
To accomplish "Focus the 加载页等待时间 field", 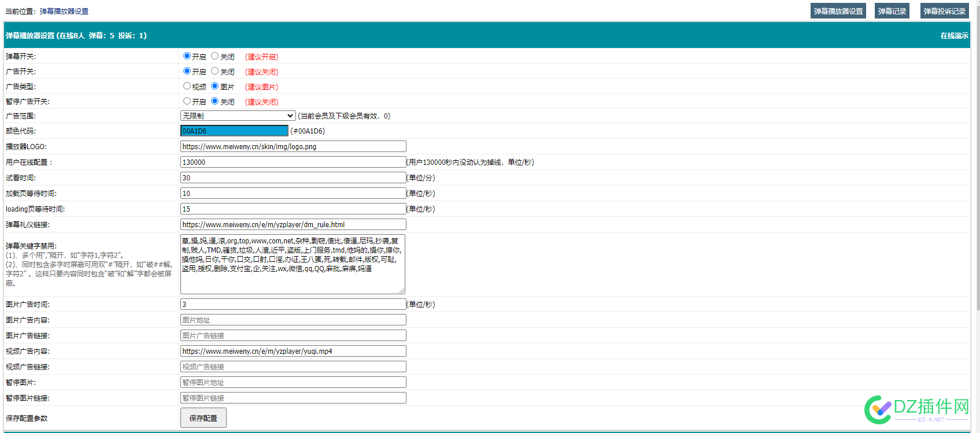I will (293, 193).
